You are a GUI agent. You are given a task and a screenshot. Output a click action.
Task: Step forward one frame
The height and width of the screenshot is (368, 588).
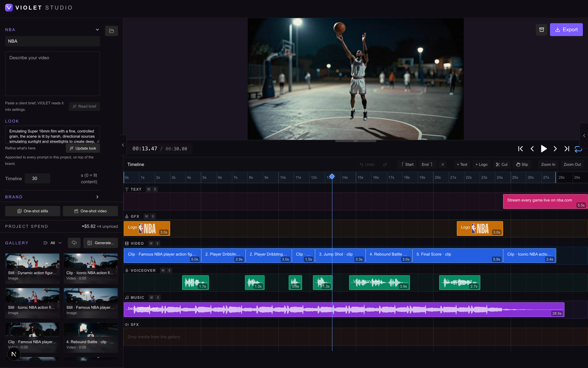(x=555, y=149)
